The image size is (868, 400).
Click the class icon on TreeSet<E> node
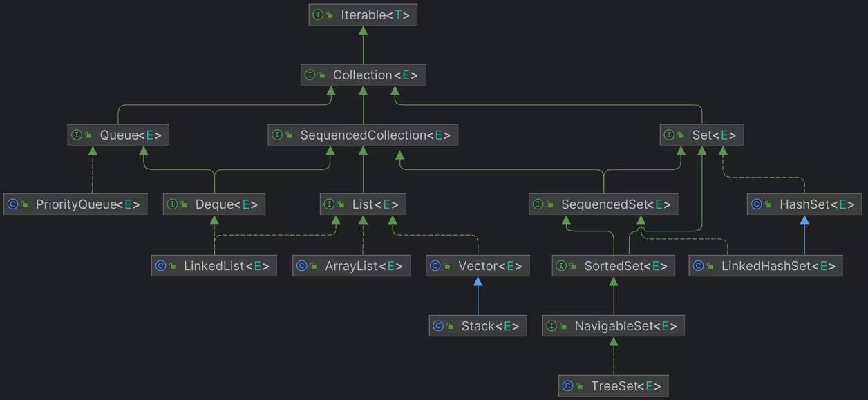point(568,386)
